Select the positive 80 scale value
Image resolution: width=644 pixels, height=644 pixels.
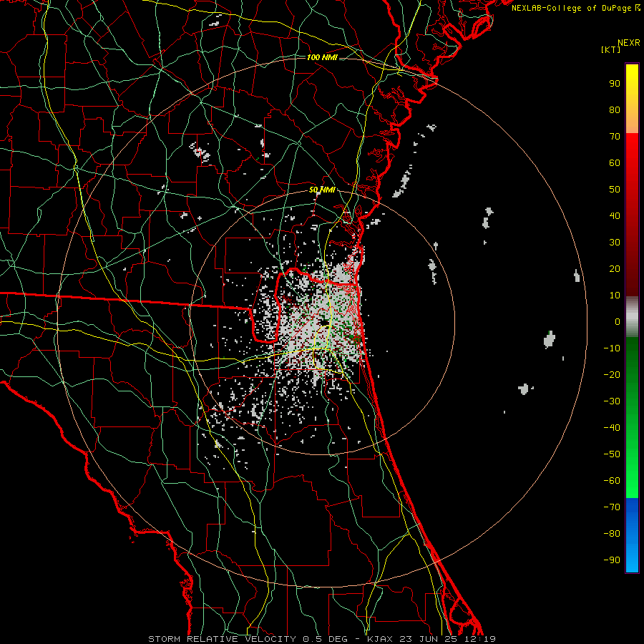click(x=615, y=110)
